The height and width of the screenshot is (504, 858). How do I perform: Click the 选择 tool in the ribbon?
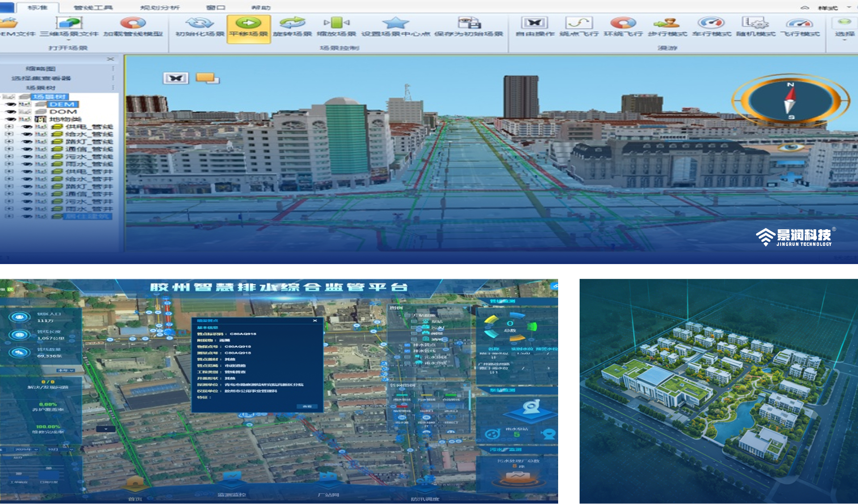tap(844, 28)
